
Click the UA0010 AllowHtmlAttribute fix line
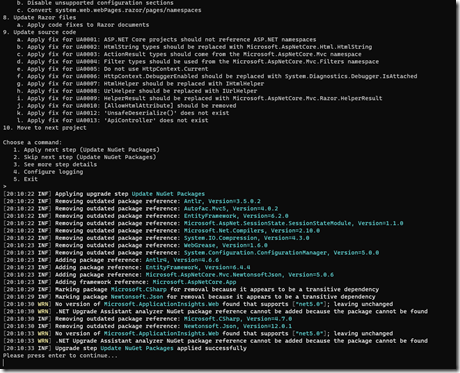(x=126, y=105)
